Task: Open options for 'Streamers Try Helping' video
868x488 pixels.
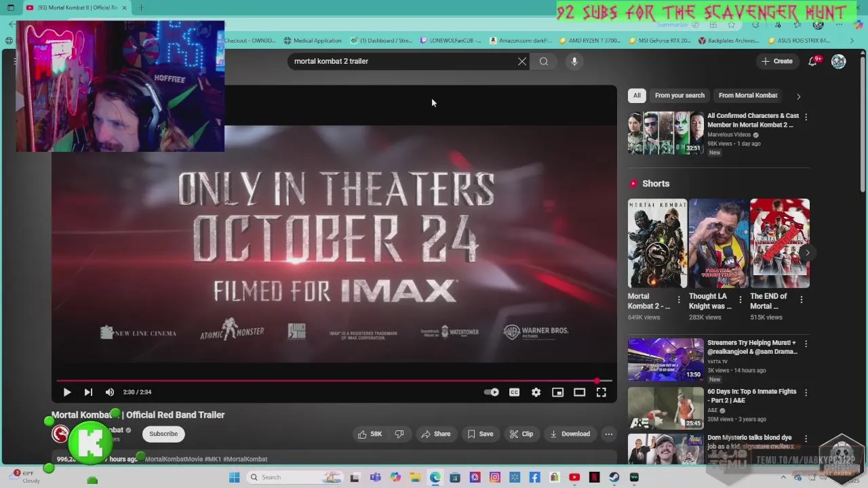Action: point(806,344)
